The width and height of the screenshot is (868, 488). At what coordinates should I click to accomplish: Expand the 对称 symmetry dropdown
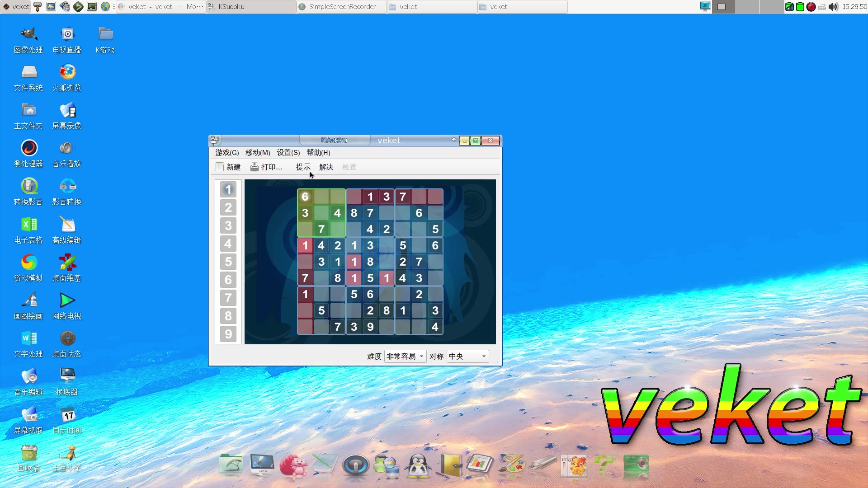pos(467,357)
